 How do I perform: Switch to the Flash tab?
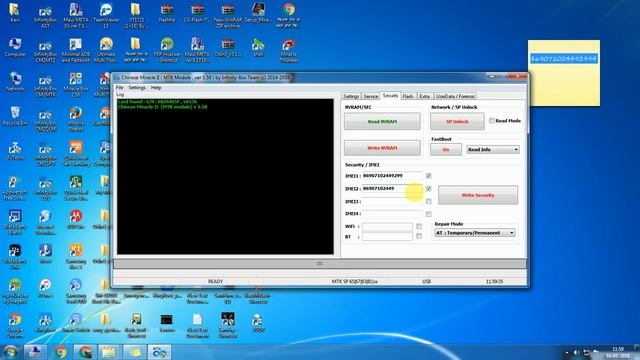point(408,96)
